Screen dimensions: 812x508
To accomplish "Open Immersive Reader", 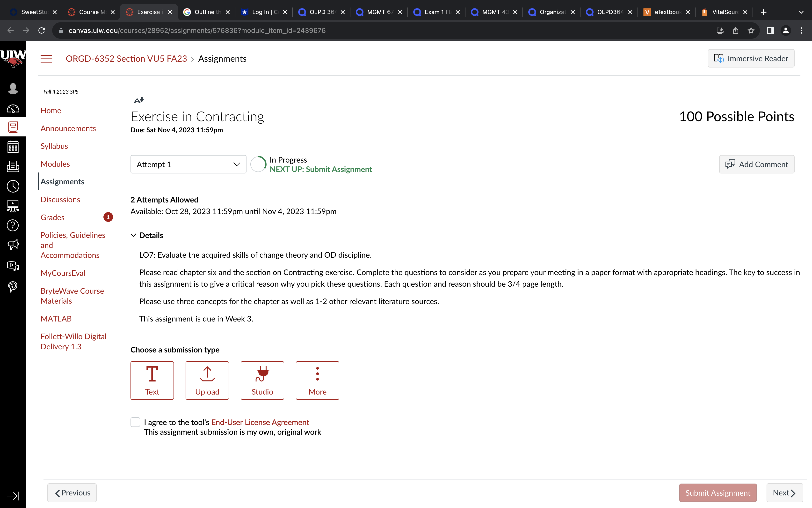I will click(x=751, y=59).
